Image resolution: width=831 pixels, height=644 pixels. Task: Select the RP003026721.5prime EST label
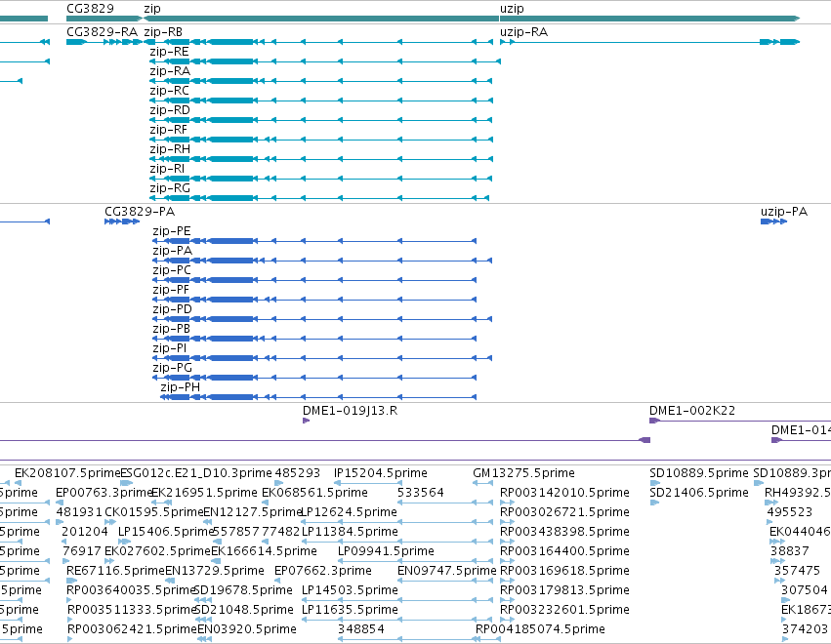click(x=564, y=512)
